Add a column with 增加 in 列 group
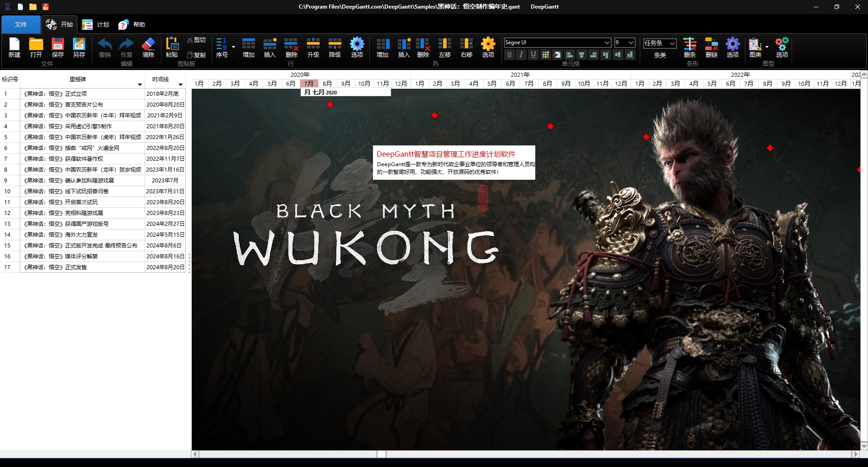The width and height of the screenshot is (868, 467). [382, 47]
